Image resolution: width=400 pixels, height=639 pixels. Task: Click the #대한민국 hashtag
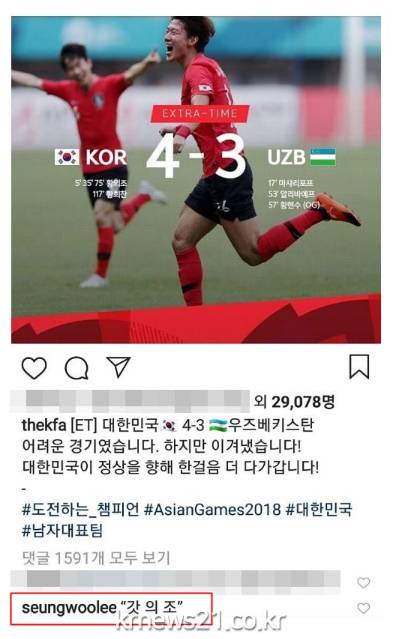point(319,509)
